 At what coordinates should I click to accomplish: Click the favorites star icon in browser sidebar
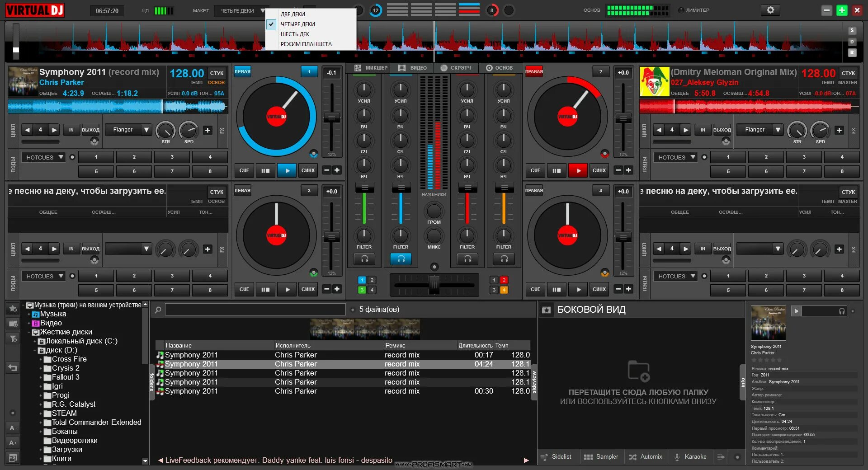(13, 309)
